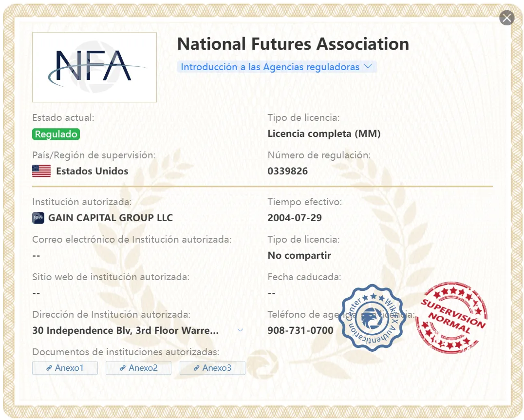Click the United States flag icon
Image resolution: width=524 pixels, height=420 pixels.
pos(41,171)
